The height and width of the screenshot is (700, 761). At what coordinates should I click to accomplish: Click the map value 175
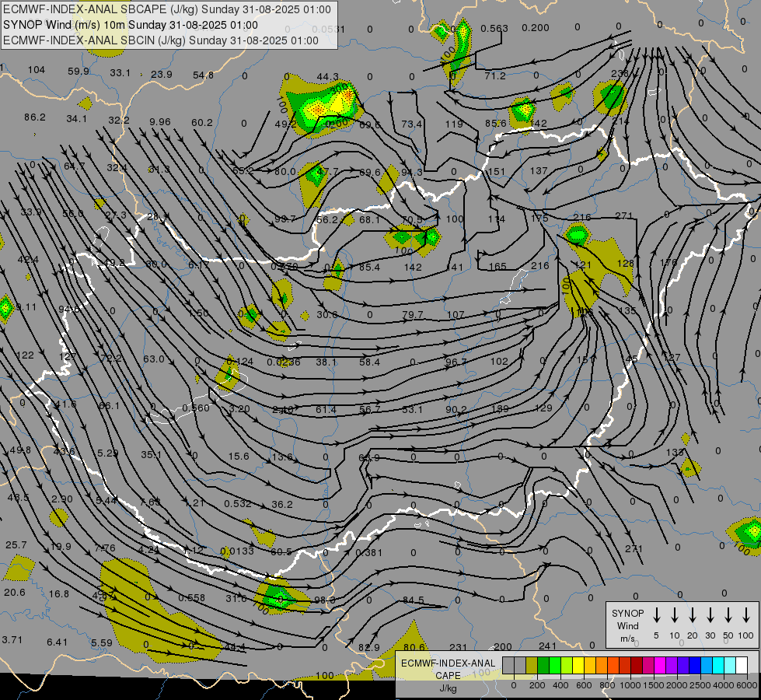(x=539, y=218)
